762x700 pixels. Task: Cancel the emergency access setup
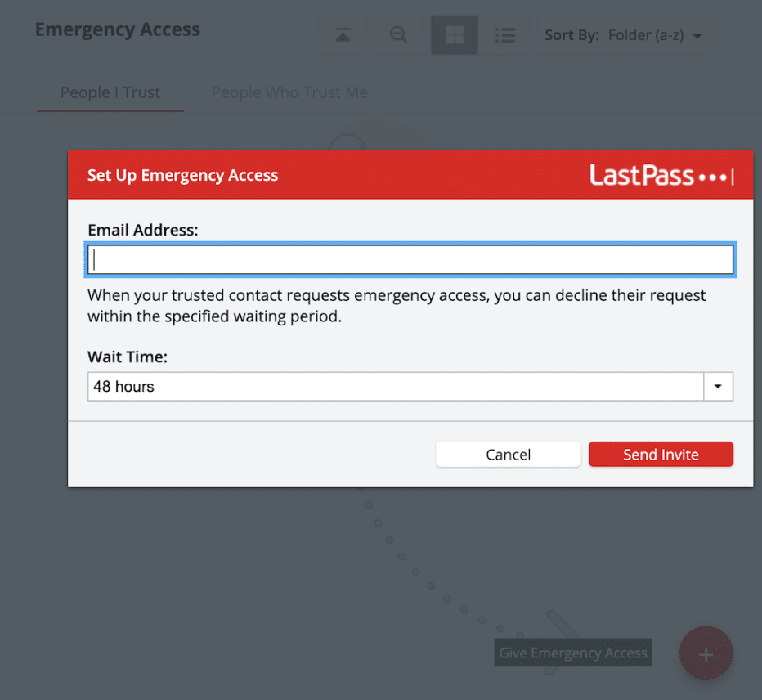pyautogui.click(x=508, y=454)
